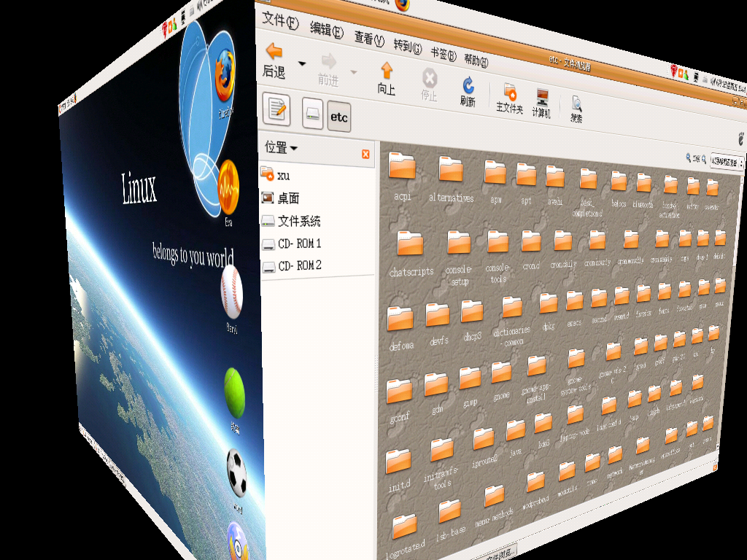Open the 转到(G) menu
This screenshot has height=560, width=747.
(407, 46)
